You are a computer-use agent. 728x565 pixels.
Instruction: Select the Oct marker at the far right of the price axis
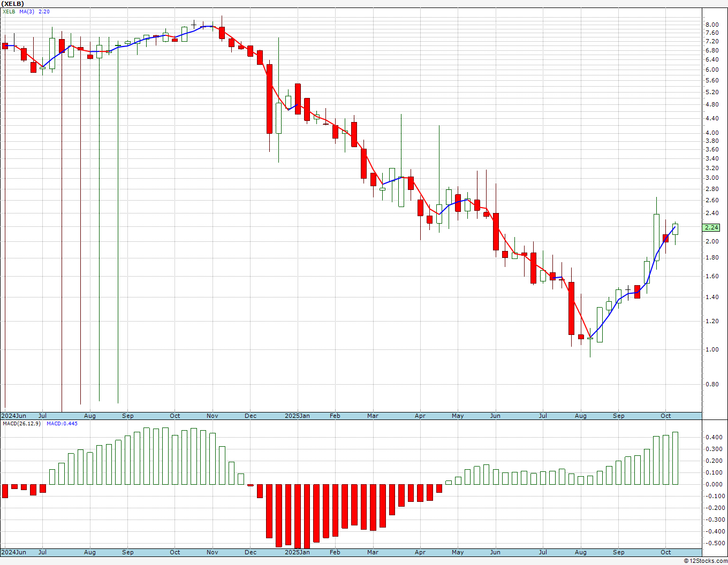pyautogui.click(x=665, y=416)
